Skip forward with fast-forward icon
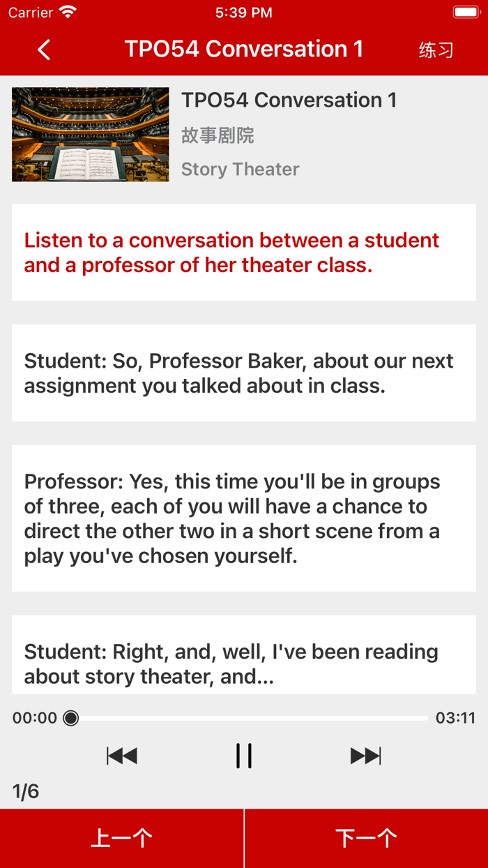Screen dimensions: 488x868 [x=365, y=756]
